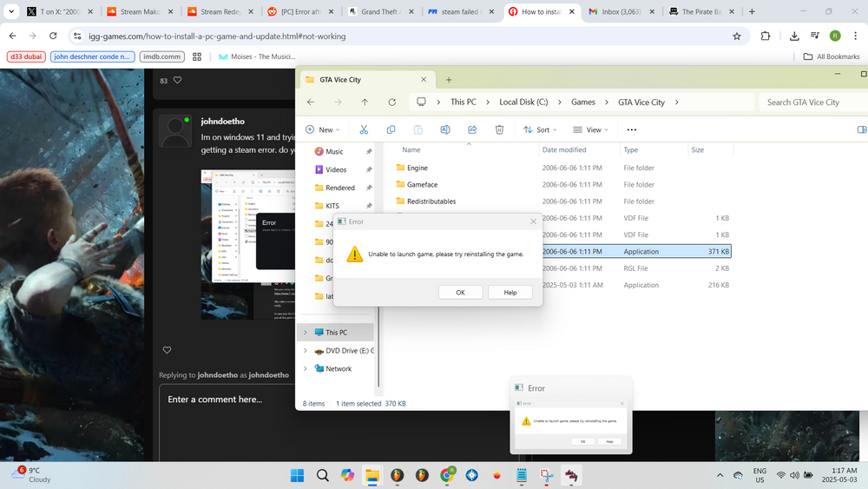Viewport: 868px width, 489px height.
Task: Open Snipping Tool in the taskbar
Action: pyautogui.click(x=547, y=475)
